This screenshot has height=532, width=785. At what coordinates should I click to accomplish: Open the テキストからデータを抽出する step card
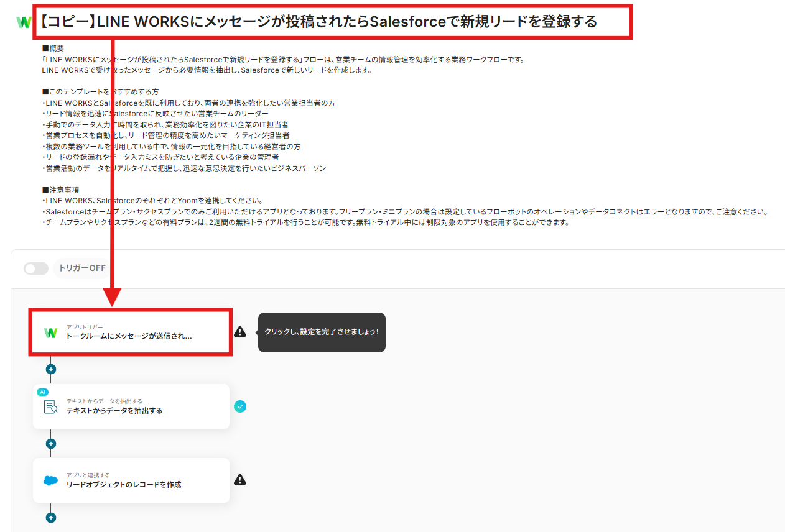tap(131, 406)
